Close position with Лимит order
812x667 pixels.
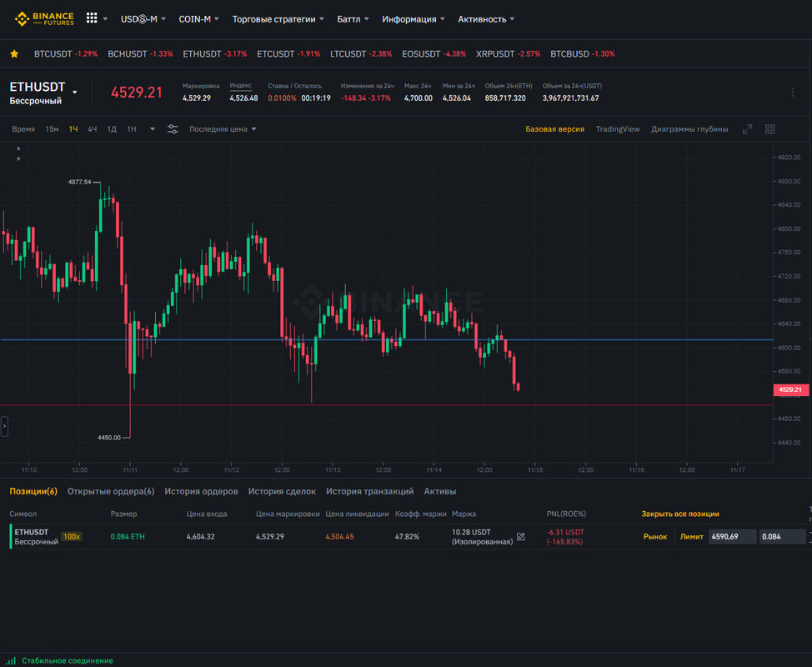click(691, 536)
